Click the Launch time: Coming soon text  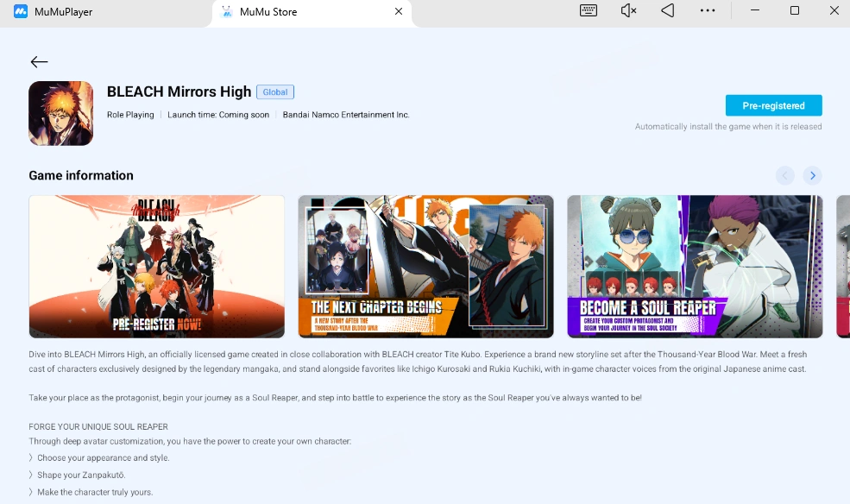pos(218,115)
